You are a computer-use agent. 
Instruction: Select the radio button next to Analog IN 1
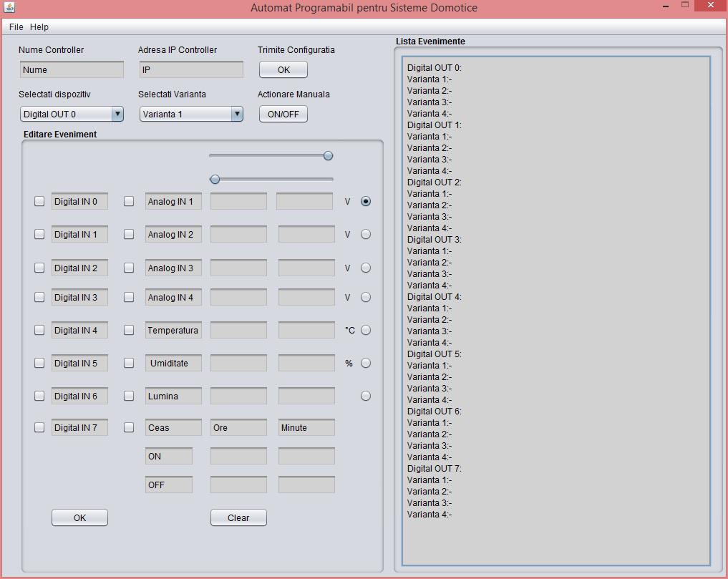(365, 201)
